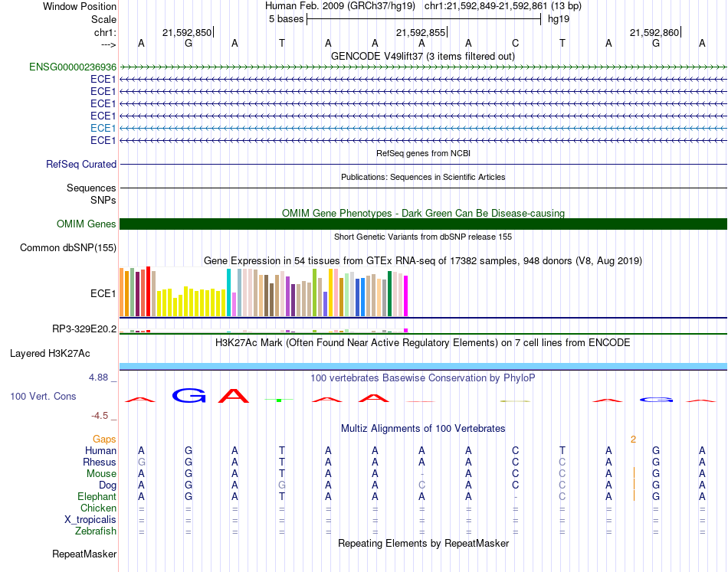Click the 21,592,850 position marker
The width and height of the screenshot is (728, 572).
tap(187, 32)
